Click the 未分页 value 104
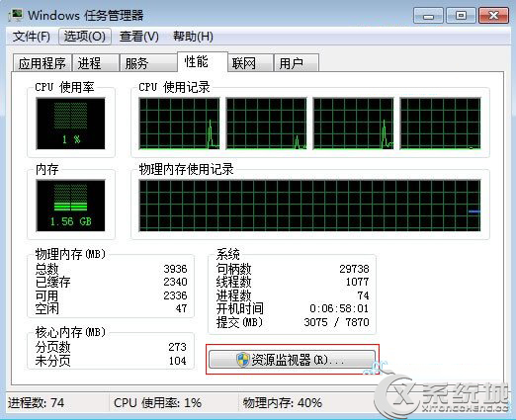 (x=178, y=361)
